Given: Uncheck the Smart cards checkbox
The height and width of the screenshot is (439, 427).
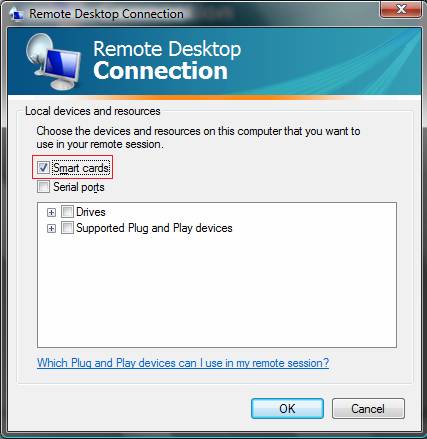Looking at the screenshot, I should (x=43, y=168).
